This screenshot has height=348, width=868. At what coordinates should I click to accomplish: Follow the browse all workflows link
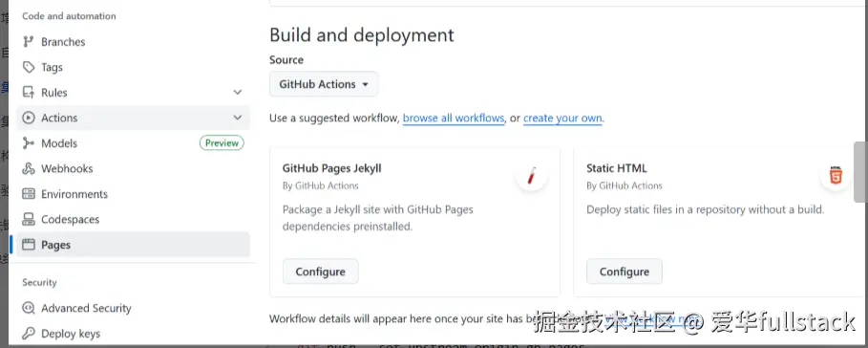(x=454, y=118)
